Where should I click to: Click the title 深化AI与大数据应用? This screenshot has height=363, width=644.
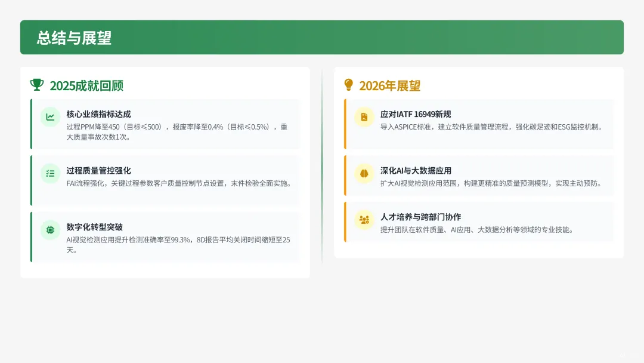[416, 170]
